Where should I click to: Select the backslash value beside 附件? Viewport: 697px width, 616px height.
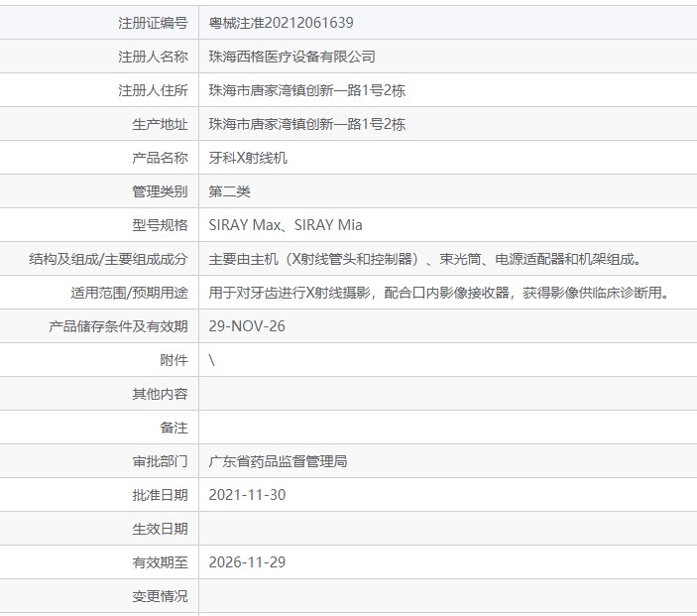tap(211, 360)
